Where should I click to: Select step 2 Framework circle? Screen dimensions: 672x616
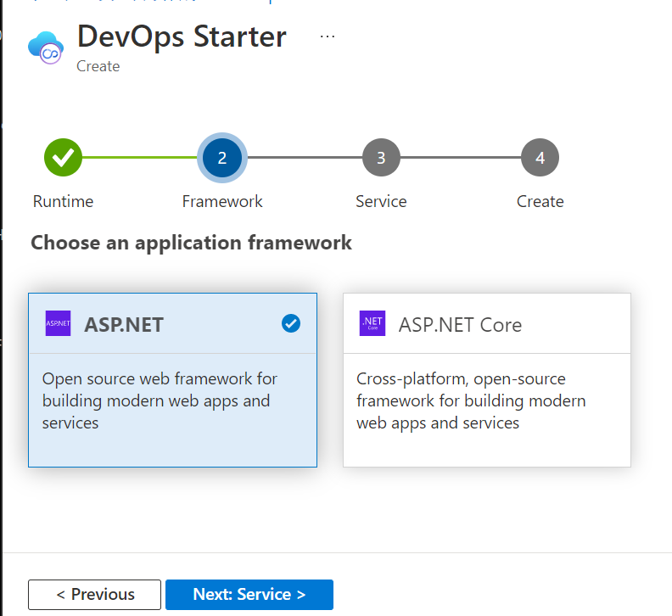coord(222,157)
